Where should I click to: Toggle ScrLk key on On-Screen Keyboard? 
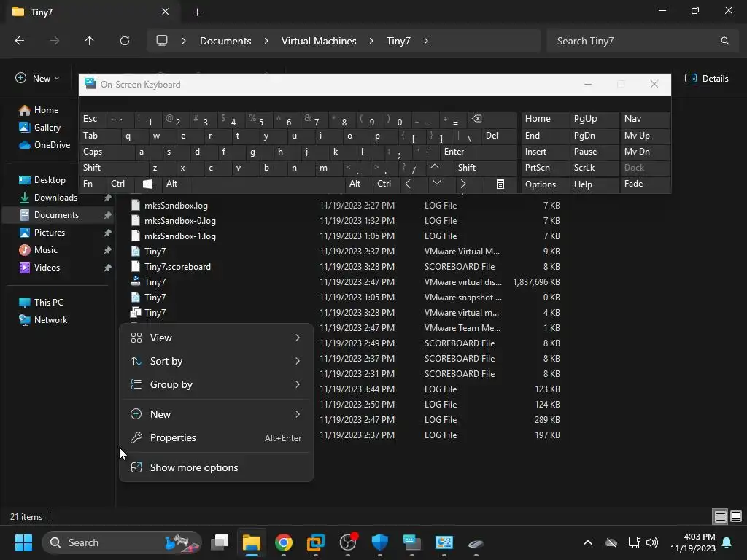click(x=593, y=168)
